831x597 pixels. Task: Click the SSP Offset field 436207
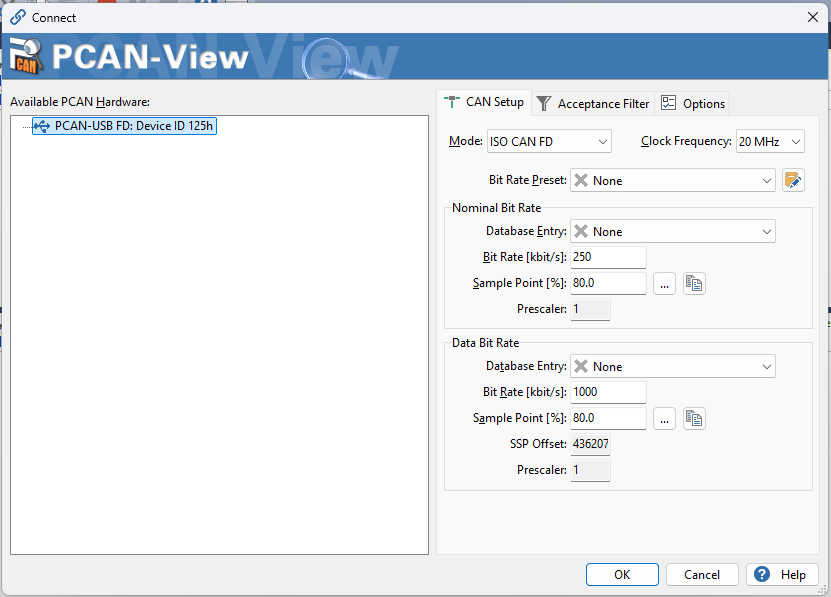click(590, 444)
